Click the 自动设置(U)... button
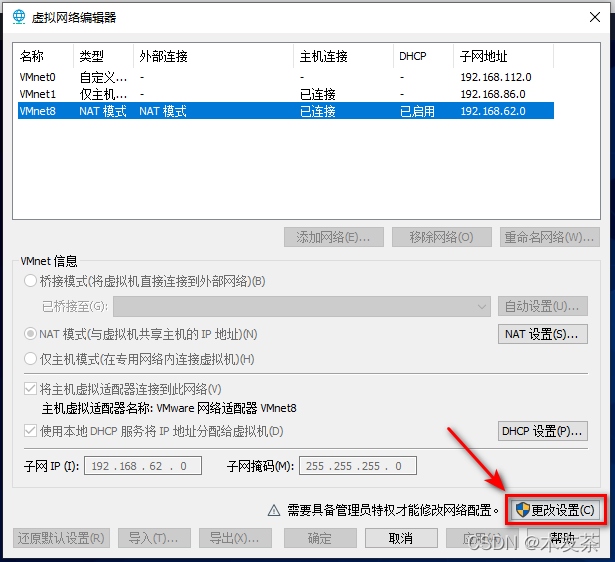The height and width of the screenshot is (562, 615). 542,306
